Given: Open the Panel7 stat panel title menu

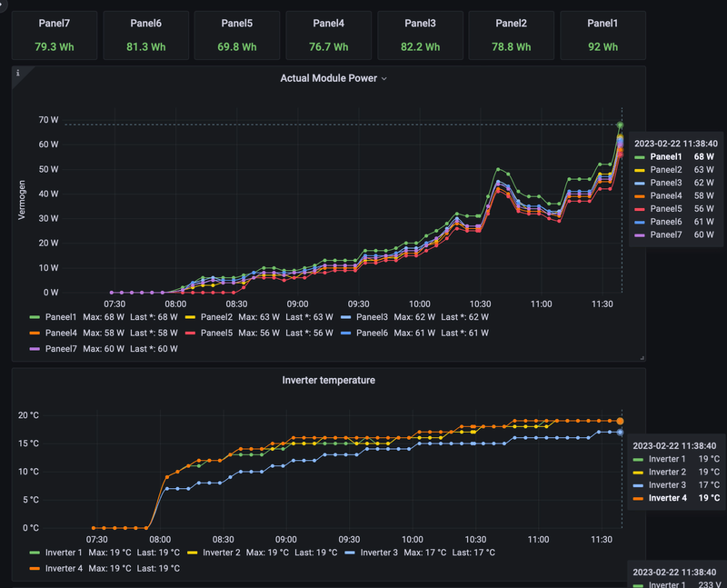Looking at the screenshot, I should point(55,24).
